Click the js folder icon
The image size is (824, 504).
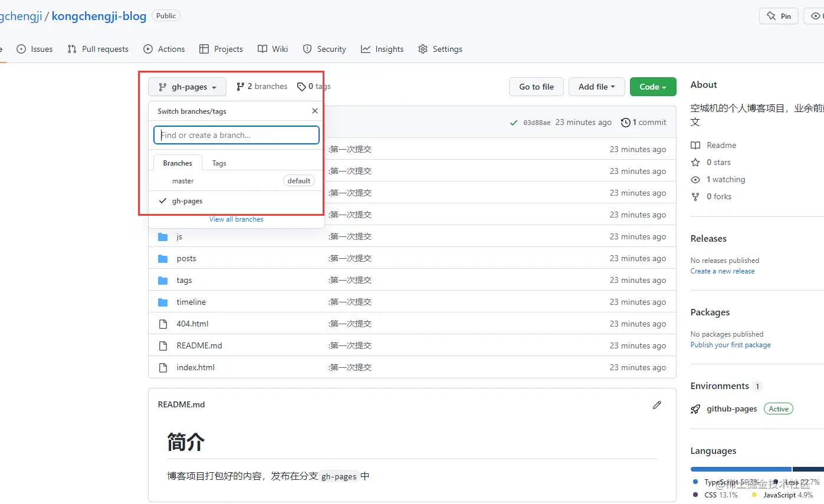pyautogui.click(x=163, y=236)
